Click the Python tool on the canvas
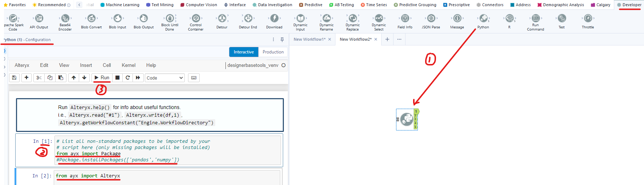 [x=407, y=119]
